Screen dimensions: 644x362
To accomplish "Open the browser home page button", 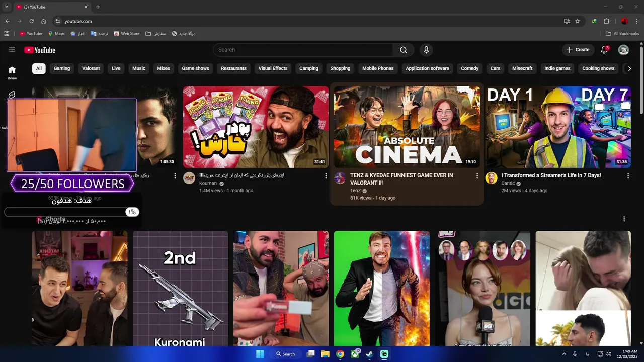I will 43,21.
